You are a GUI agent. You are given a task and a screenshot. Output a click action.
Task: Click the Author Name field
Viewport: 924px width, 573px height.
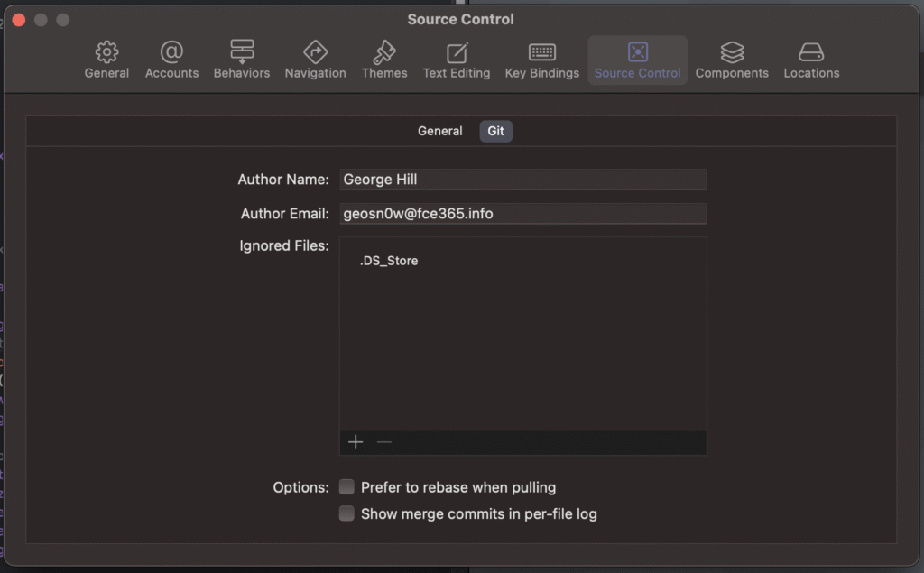[x=522, y=180]
